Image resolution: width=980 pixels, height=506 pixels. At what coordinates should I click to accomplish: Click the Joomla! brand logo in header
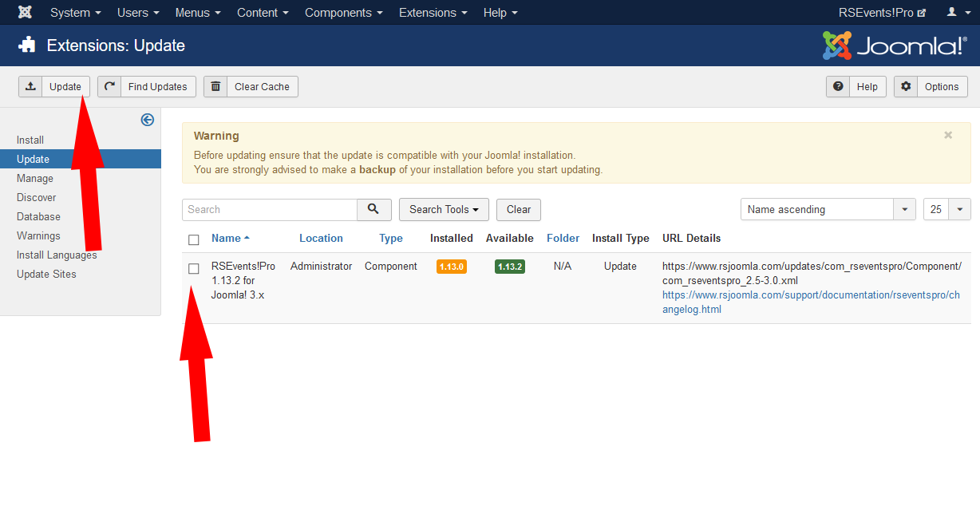pos(895,45)
